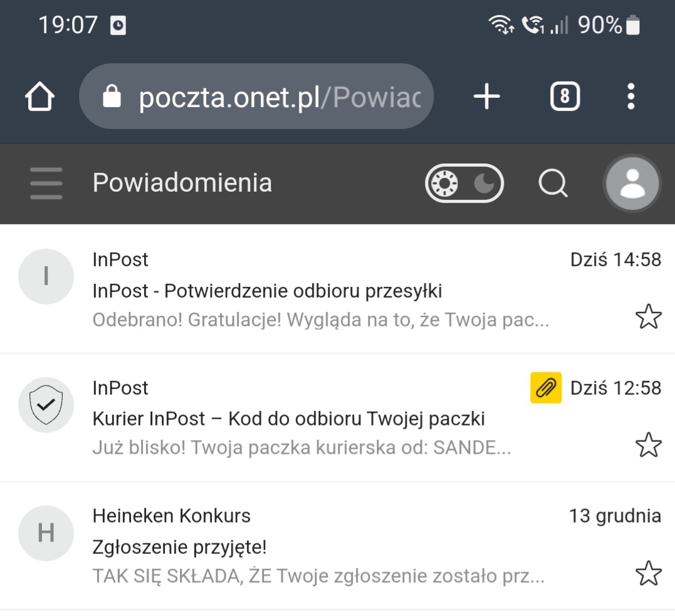
Task: Click the Powiadomienia folder title
Action: [x=182, y=183]
